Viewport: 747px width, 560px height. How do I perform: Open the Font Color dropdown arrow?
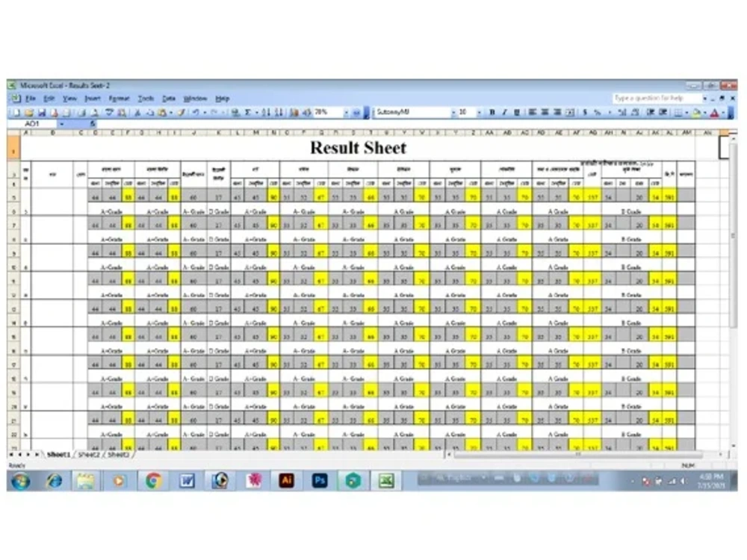pyautogui.click(x=723, y=113)
